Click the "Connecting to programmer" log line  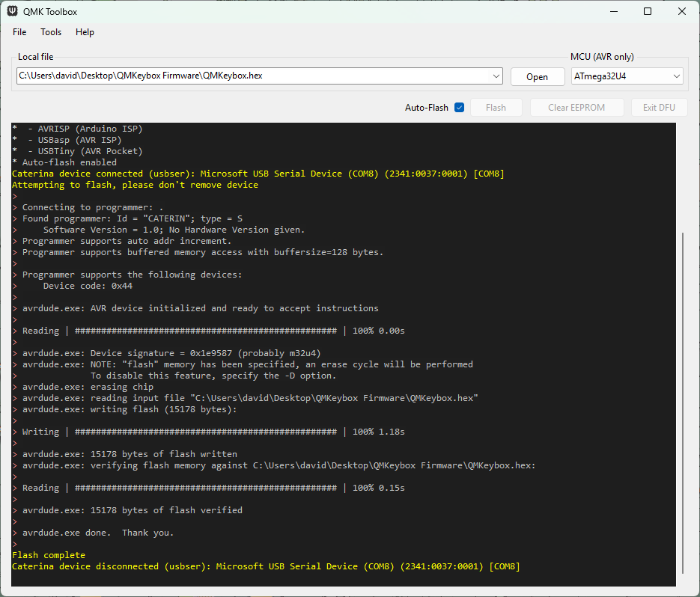point(93,207)
